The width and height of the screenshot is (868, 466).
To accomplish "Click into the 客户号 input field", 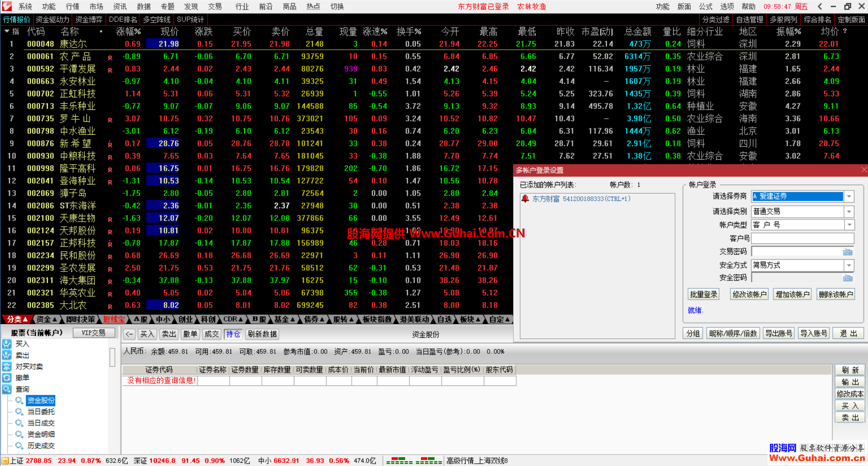I will pos(802,238).
